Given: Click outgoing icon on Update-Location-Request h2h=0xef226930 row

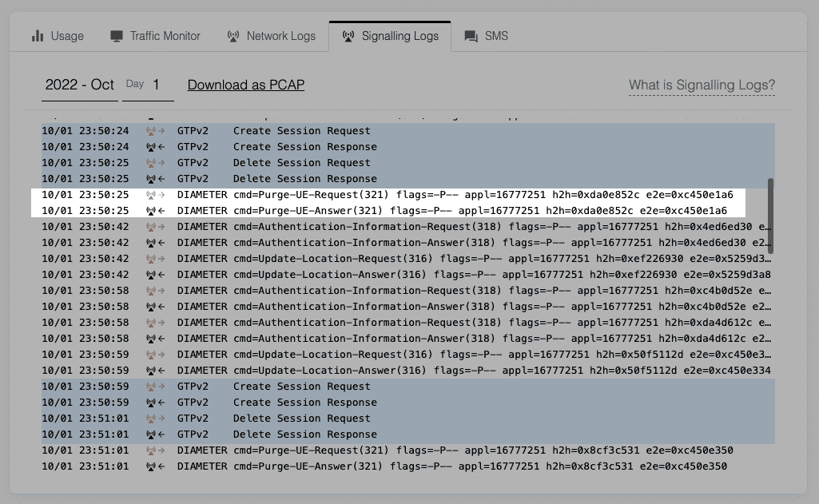Looking at the screenshot, I should (x=155, y=259).
